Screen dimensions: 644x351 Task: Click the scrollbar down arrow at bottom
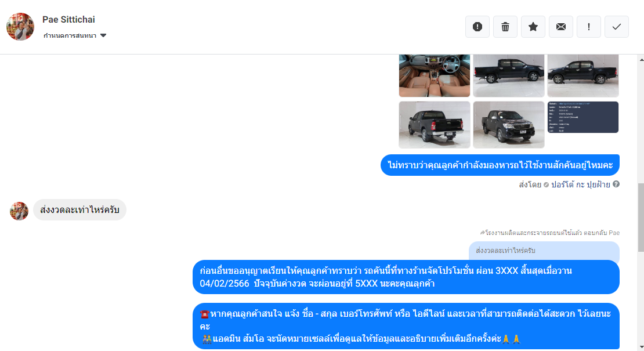pos(641,348)
